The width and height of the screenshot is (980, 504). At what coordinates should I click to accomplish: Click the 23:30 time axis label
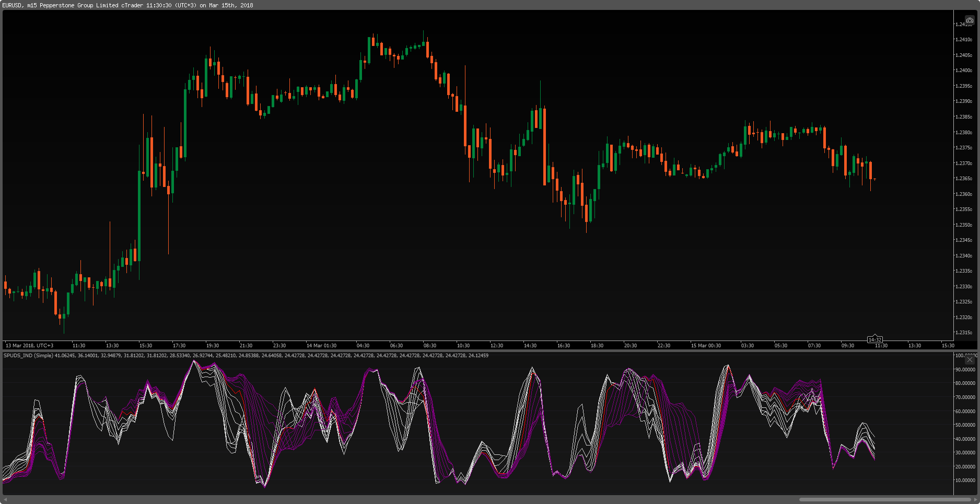click(x=279, y=346)
